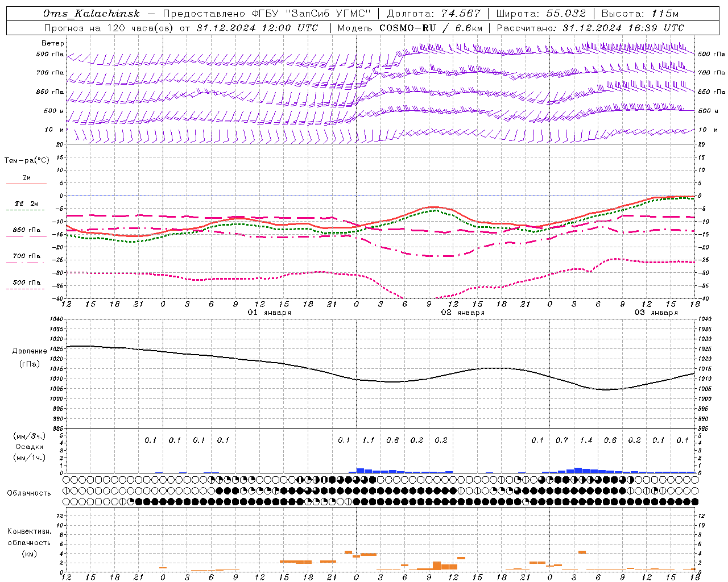Click the Тем-ра(°C) panel label
The height and width of the screenshot is (582, 728).
(x=27, y=161)
